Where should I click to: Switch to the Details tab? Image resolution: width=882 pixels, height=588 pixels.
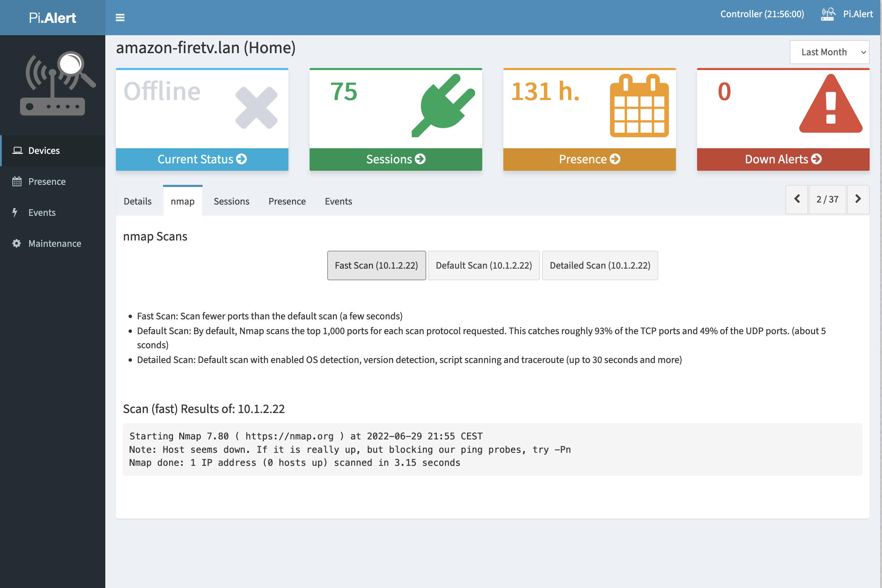coord(137,201)
